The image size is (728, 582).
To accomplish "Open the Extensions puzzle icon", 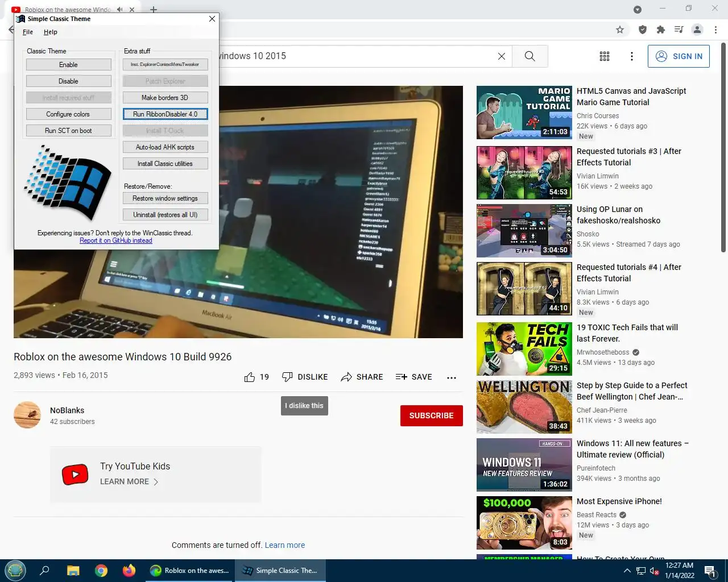I will point(661,30).
